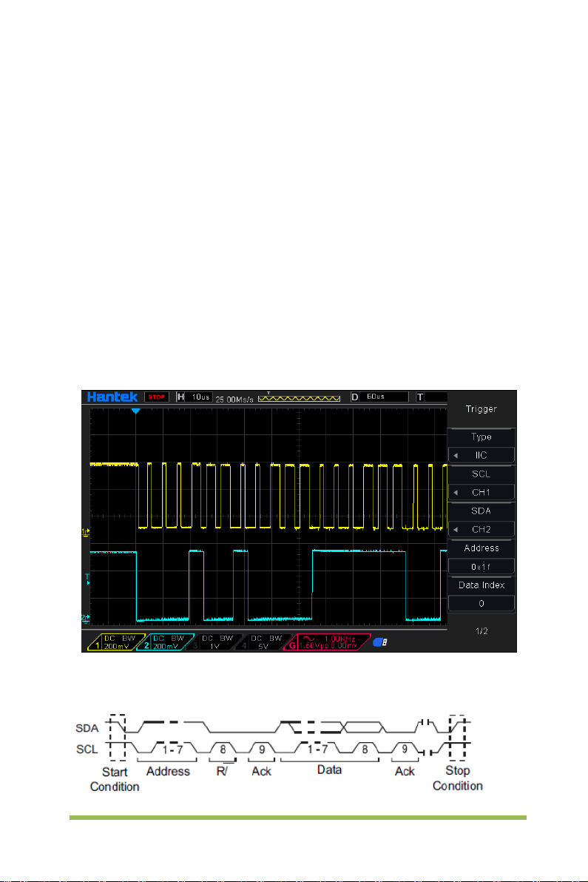Screen dimensions: 588x882
Task: Click the Address 0x1f field
Action: click(x=481, y=567)
